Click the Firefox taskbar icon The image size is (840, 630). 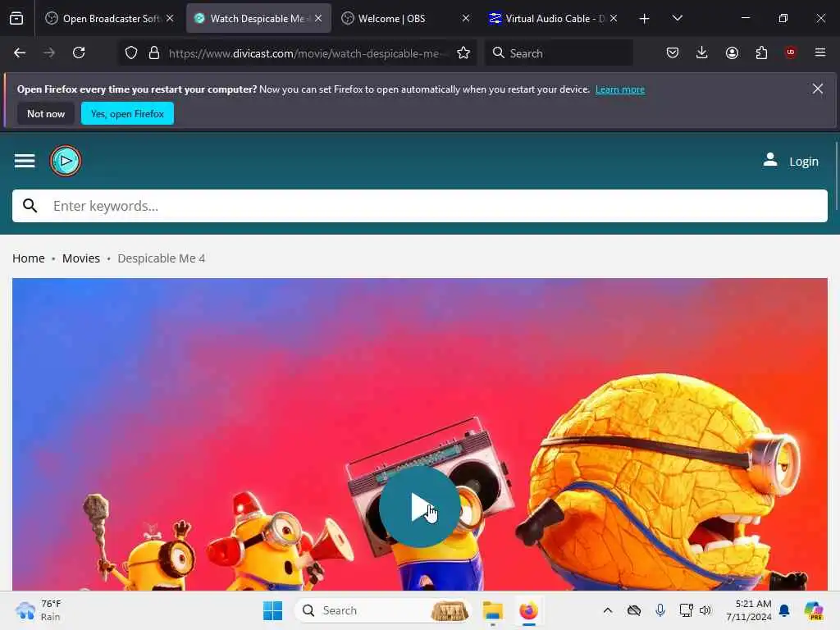coord(529,610)
